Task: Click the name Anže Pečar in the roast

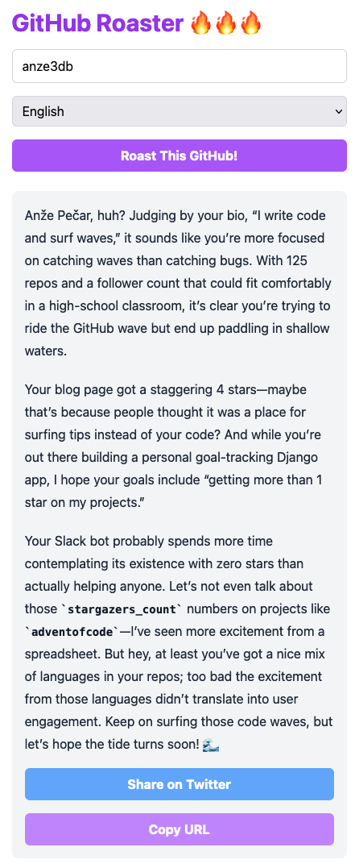Action: click(x=60, y=214)
